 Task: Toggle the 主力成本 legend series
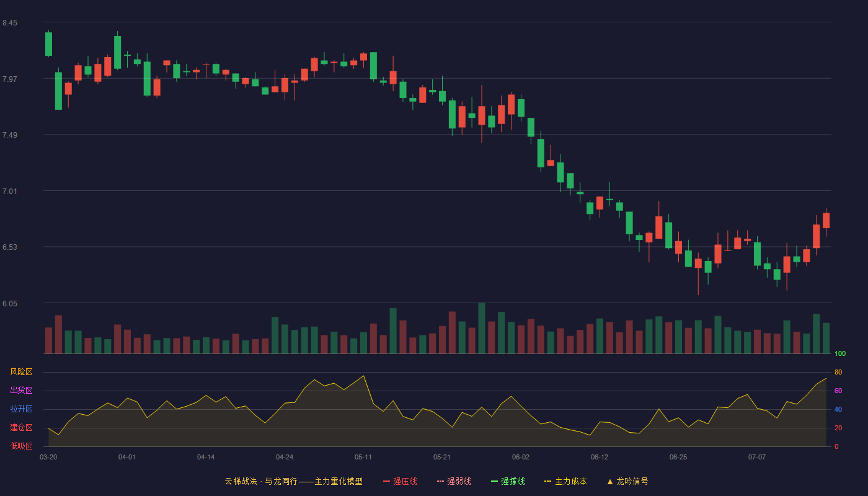point(565,481)
